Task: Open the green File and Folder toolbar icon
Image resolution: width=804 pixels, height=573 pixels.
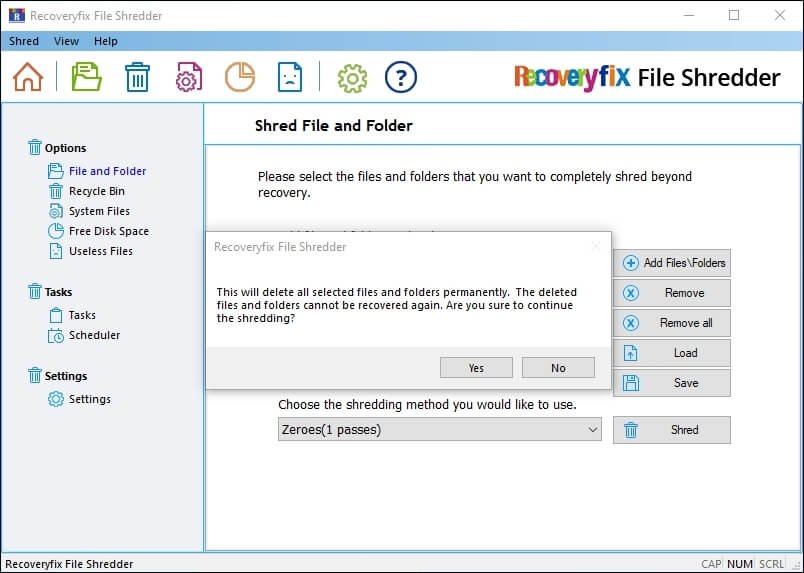Action: pos(87,77)
